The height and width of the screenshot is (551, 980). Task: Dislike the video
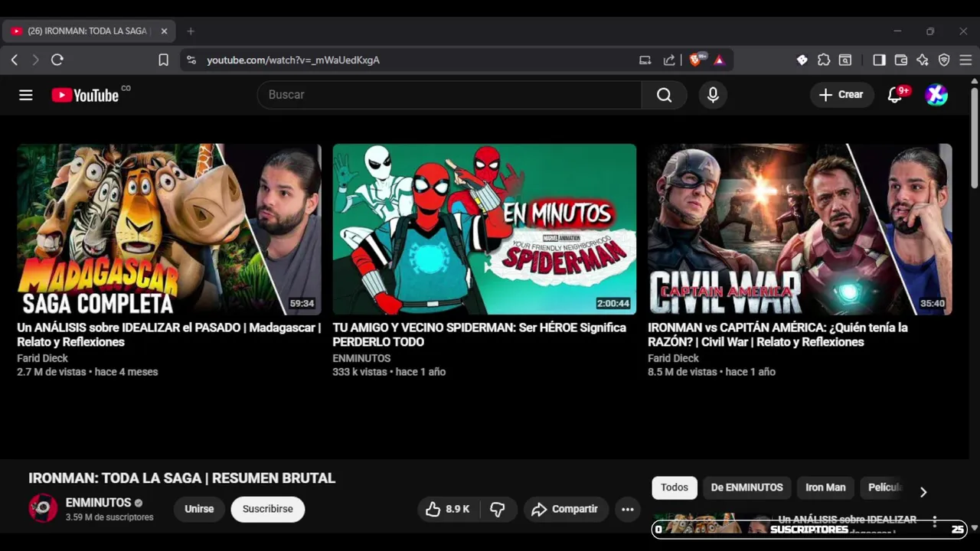(x=498, y=509)
